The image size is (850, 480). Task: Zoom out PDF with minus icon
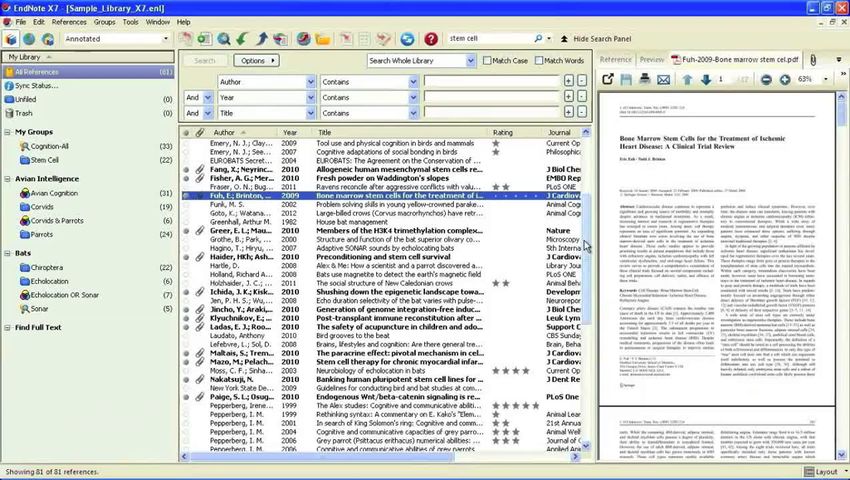766,79
